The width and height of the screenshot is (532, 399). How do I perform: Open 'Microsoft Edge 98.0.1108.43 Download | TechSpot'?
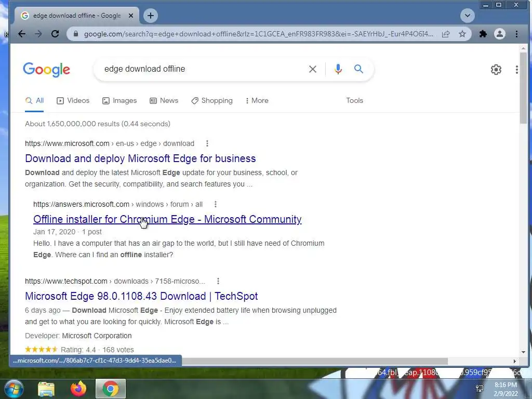[141, 296]
